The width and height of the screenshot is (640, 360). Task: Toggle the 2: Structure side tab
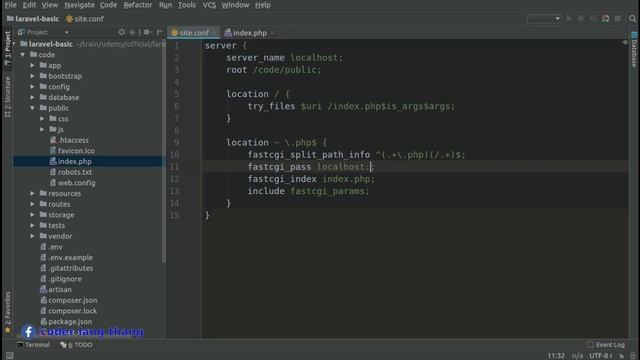(7, 97)
